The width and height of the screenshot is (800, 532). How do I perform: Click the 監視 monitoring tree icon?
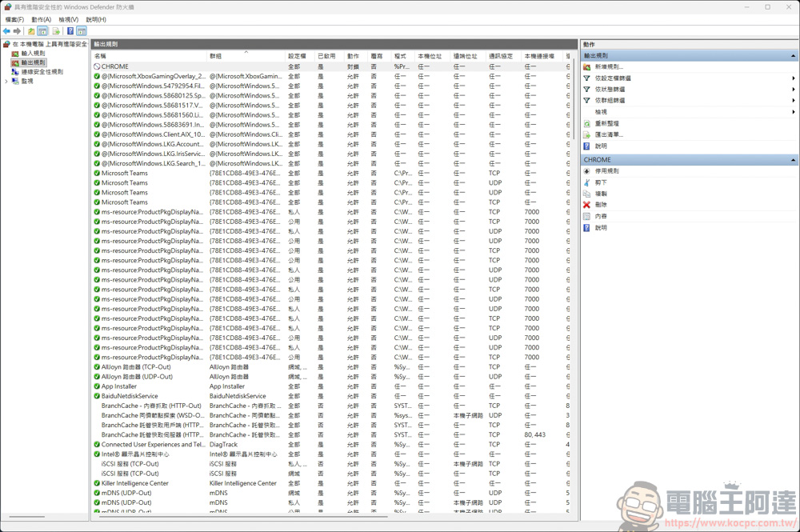15,81
